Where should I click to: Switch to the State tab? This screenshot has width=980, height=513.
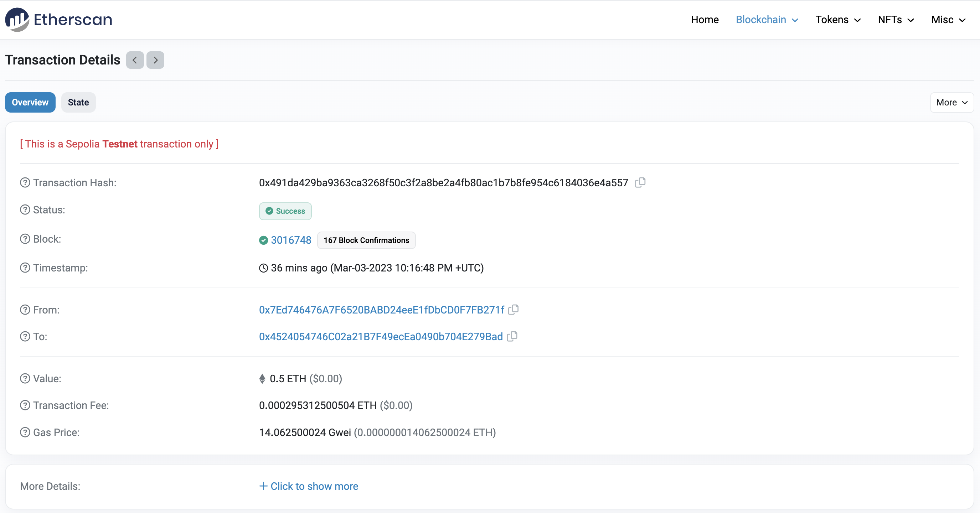point(78,102)
